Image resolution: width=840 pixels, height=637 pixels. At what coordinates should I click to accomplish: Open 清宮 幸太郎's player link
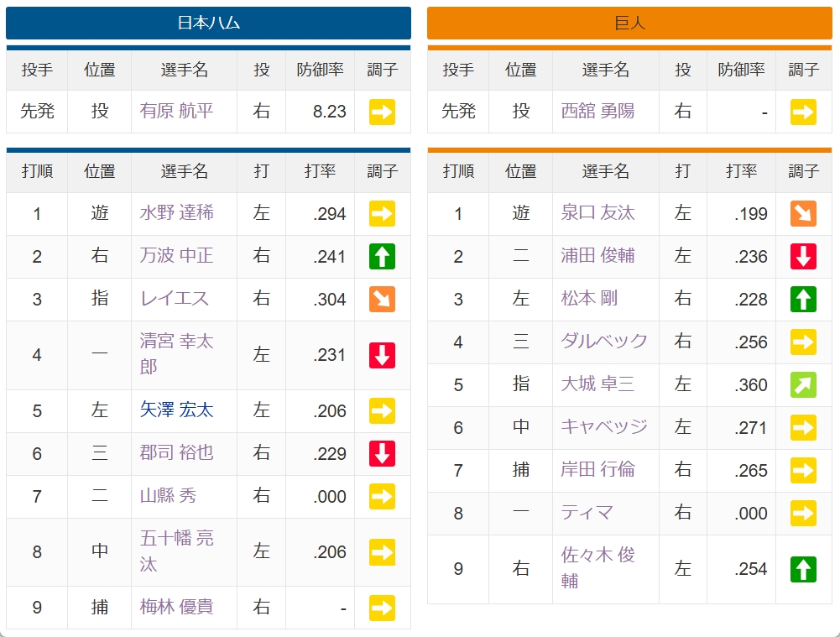click(x=176, y=354)
